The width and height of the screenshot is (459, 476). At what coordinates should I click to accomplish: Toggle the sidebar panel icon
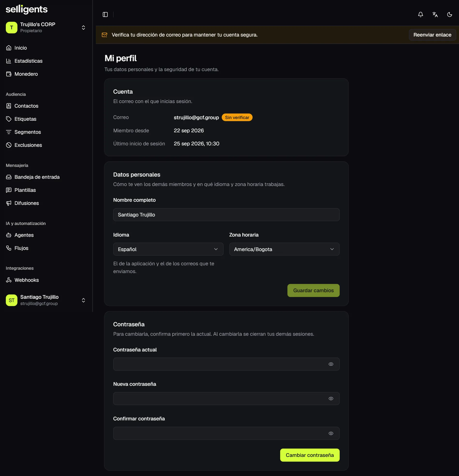coord(105,15)
